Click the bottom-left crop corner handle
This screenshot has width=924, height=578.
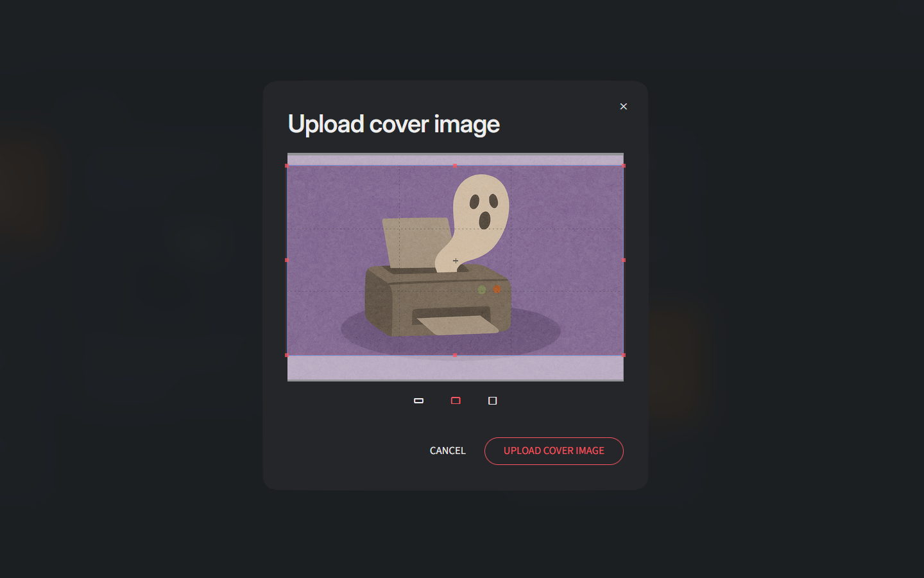click(x=287, y=355)
